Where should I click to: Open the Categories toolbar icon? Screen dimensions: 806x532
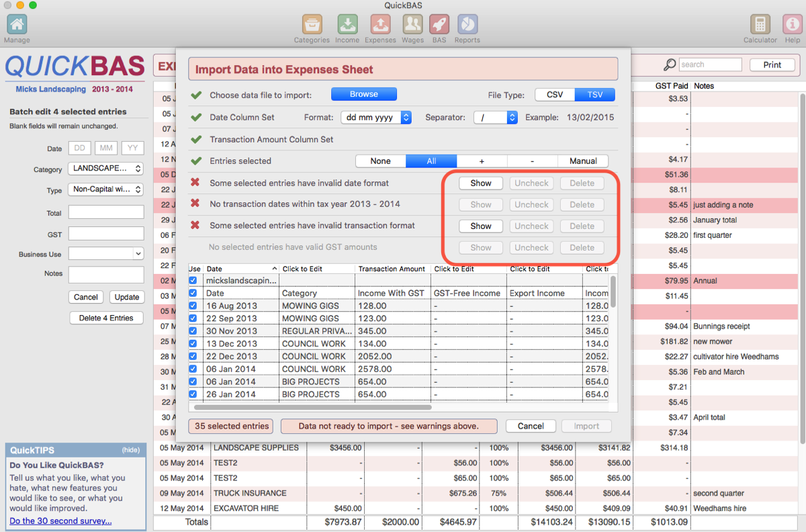coord(312,25)
